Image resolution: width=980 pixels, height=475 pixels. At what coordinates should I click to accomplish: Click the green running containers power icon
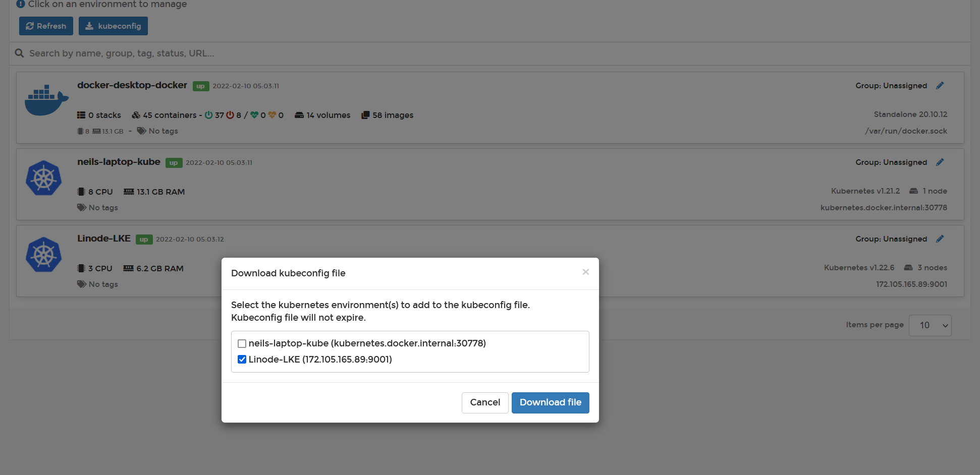click(208, 115)
